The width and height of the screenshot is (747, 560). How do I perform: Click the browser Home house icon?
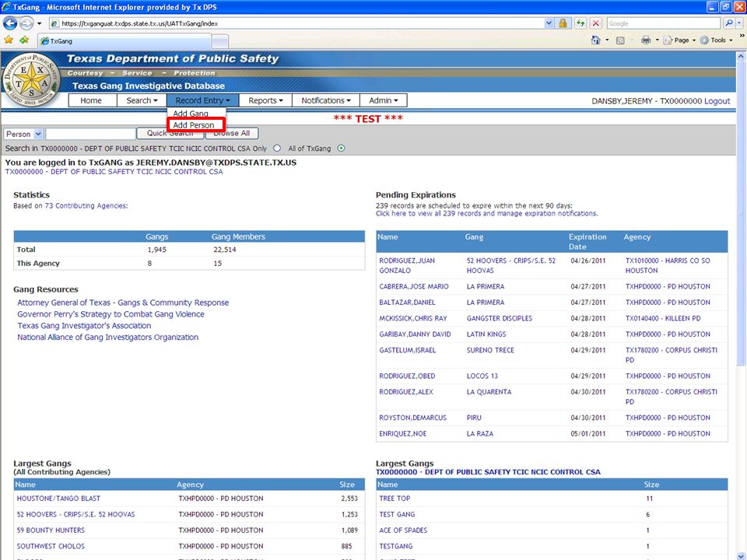[595, 40]
